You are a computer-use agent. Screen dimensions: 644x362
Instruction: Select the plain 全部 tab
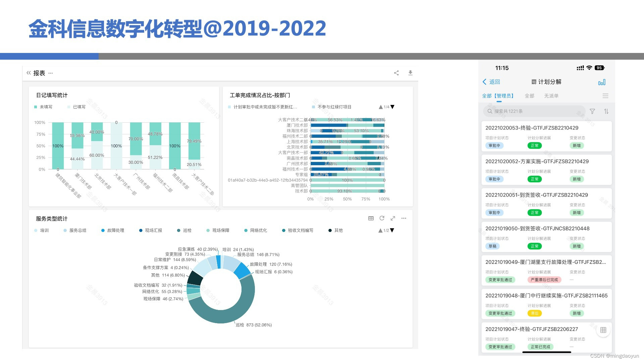point(530,96)
